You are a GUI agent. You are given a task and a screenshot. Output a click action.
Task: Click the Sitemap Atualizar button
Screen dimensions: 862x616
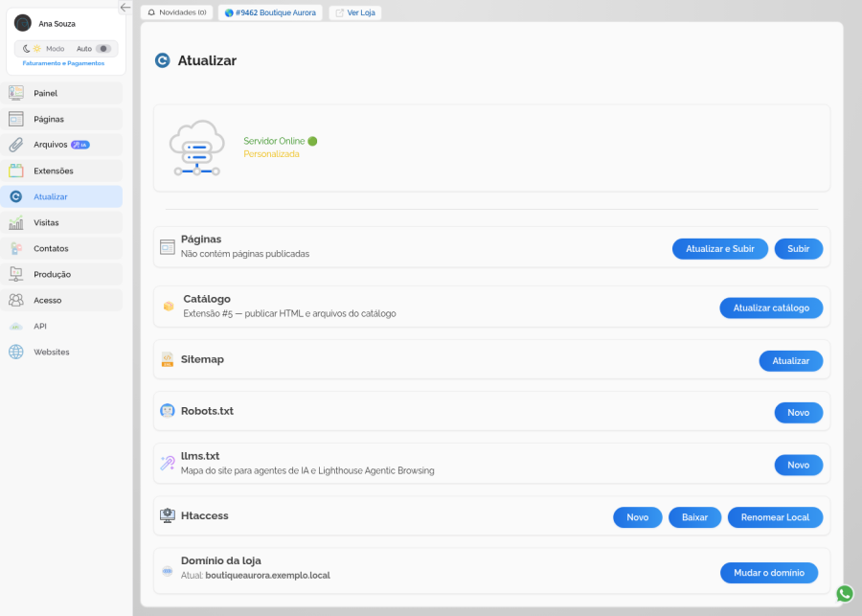click(790, 361)
